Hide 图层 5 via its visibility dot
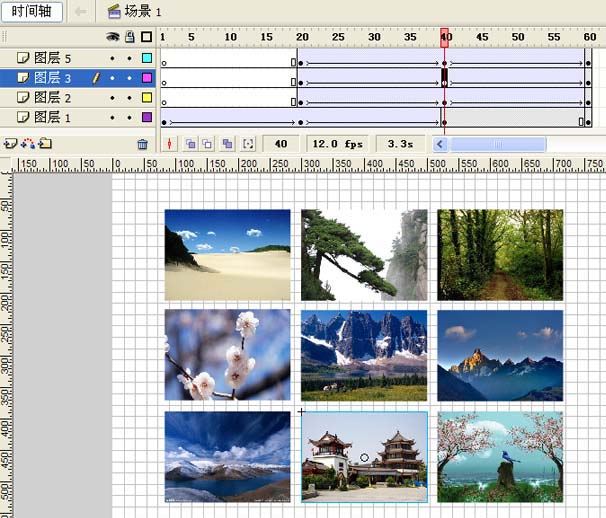 tap(113, 59)
